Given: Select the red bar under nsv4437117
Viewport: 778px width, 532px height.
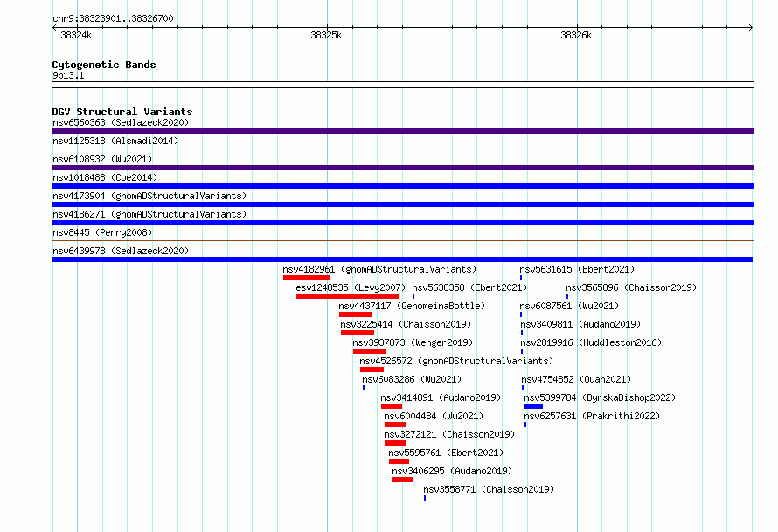Looking at the screenshot, I should tap(355, 314).
